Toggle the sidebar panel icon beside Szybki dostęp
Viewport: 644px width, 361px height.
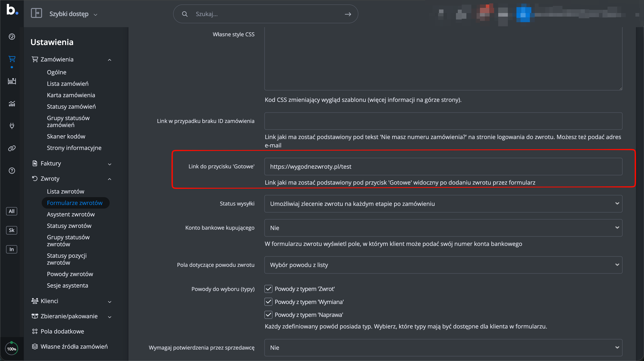36,13
